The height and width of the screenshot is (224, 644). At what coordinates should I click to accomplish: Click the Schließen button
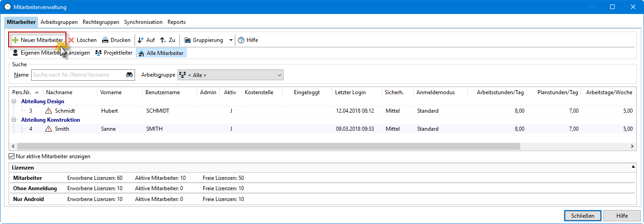[x=582, y=216]
